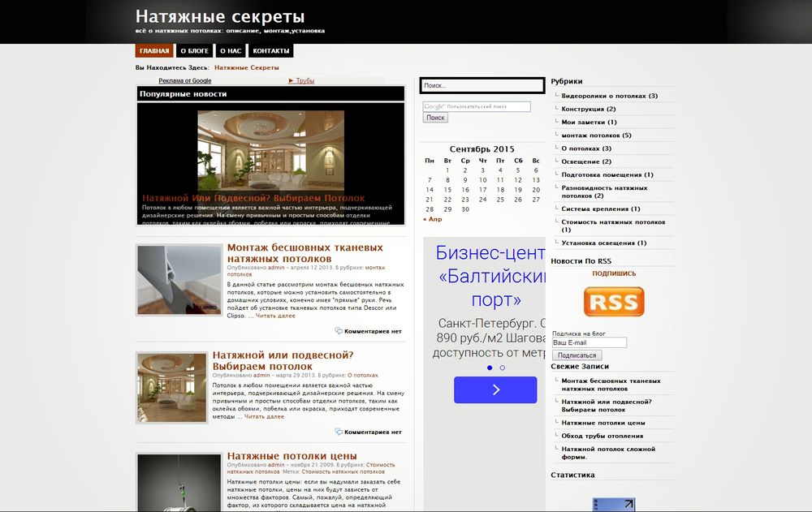812x512 pixels.
Task: Click the Google custom search field
Action: [477, 106]
